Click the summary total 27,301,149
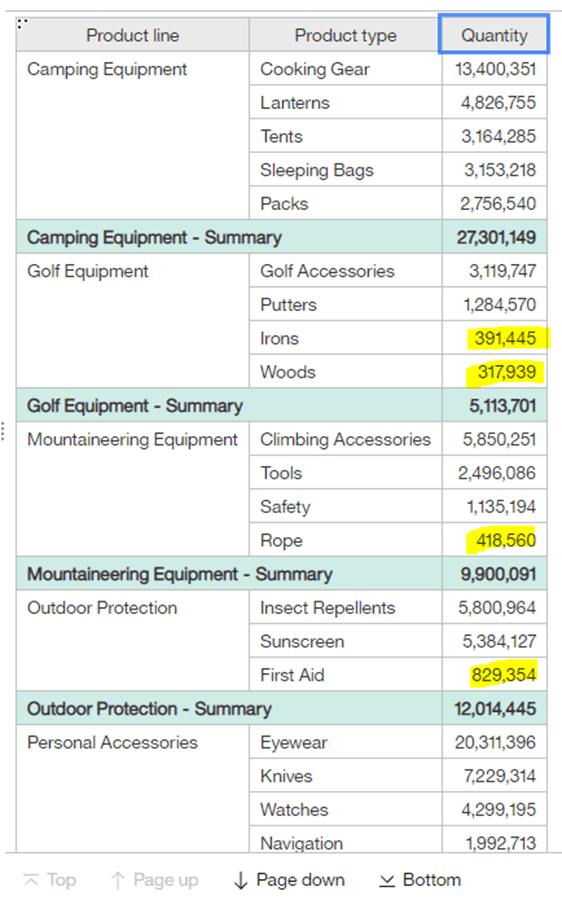 497,237
